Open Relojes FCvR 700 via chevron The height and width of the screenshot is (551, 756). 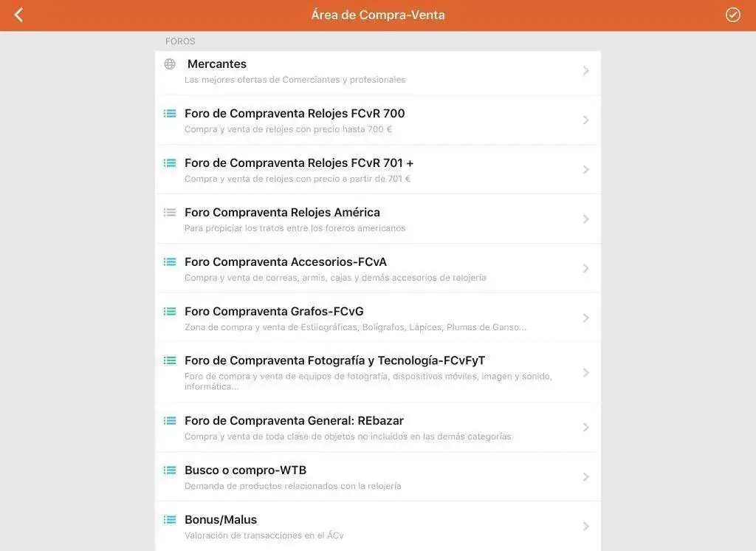(585, 120)
